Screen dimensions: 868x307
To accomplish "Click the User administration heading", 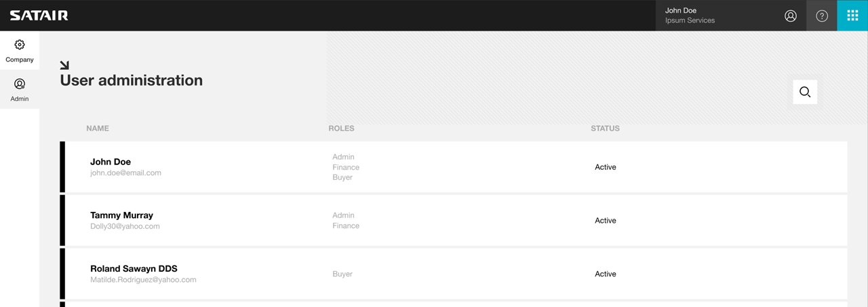I will (x=131, y=80).
